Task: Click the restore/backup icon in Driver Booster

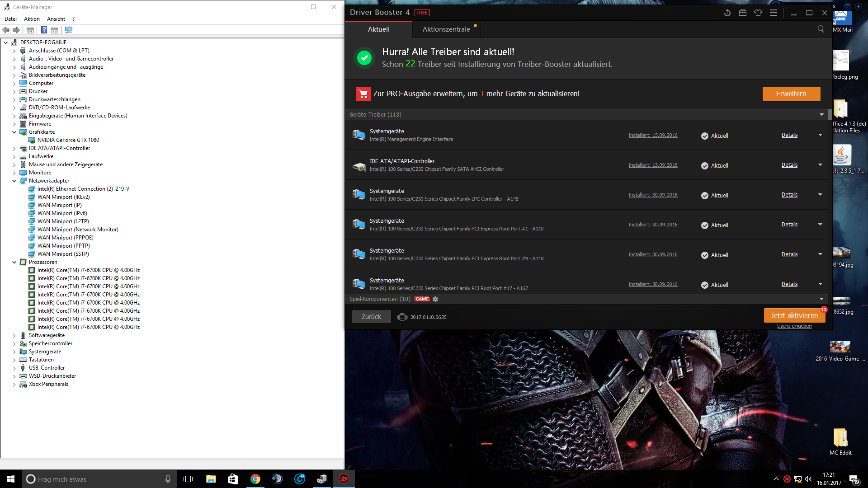Action: click(x=727, y=13)
